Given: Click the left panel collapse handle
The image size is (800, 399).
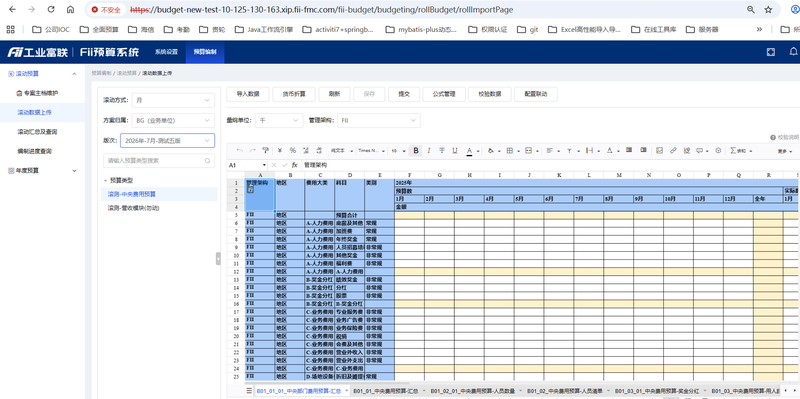Looking at the screenshot, I should click(218, 259).
